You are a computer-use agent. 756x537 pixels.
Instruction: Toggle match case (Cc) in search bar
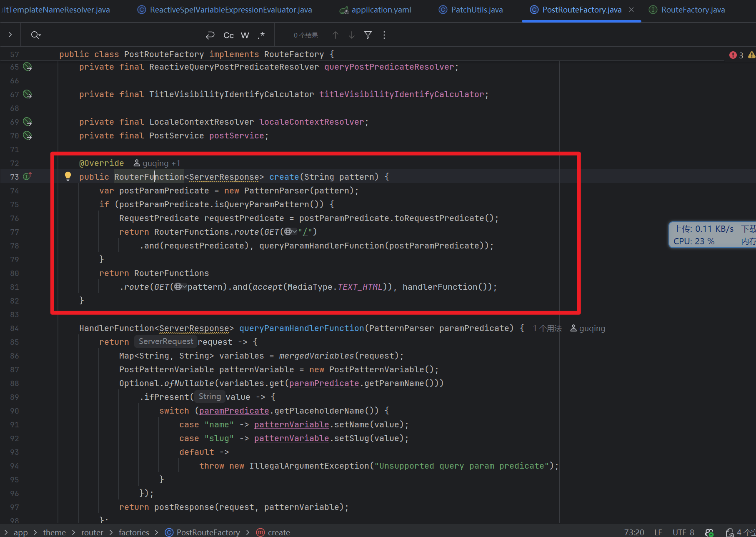(x=228, y=35)
